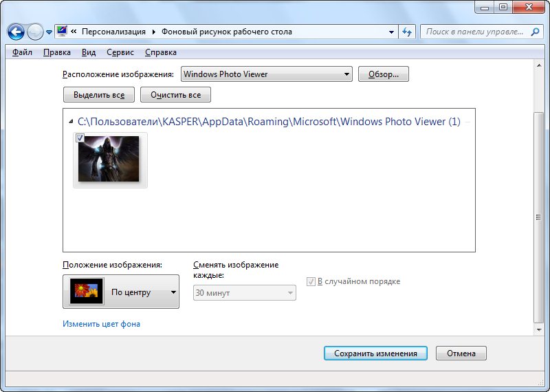Click the Обзор... button
Screen dimensions: 550x392
(384, 74)
